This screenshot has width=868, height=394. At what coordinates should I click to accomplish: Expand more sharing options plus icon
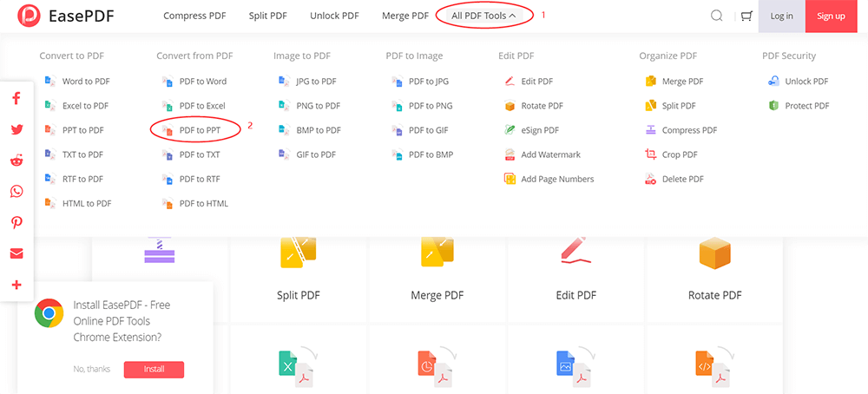click(x=16, y=285)
